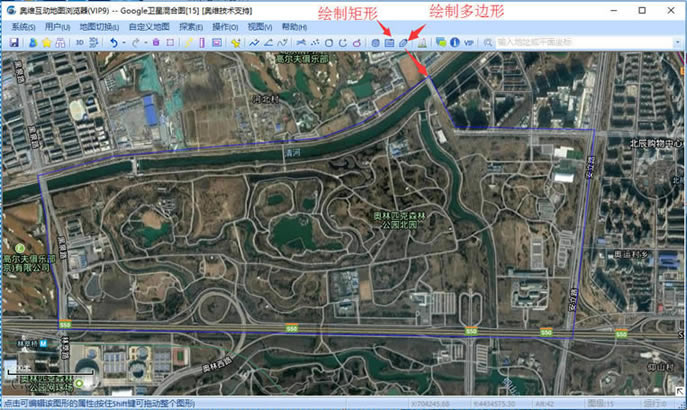Switch to 3D view icon
The height and width of the screenshot is (410, 687).
coord(79,42)
